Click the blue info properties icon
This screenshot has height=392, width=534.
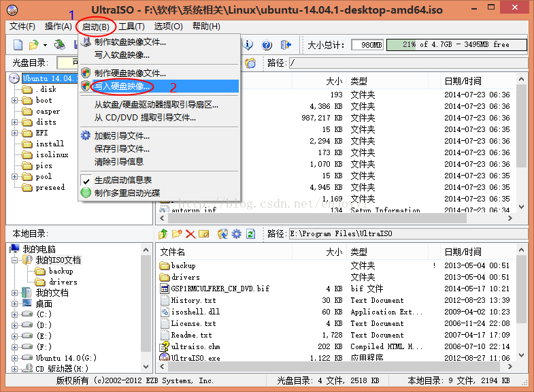248,45
